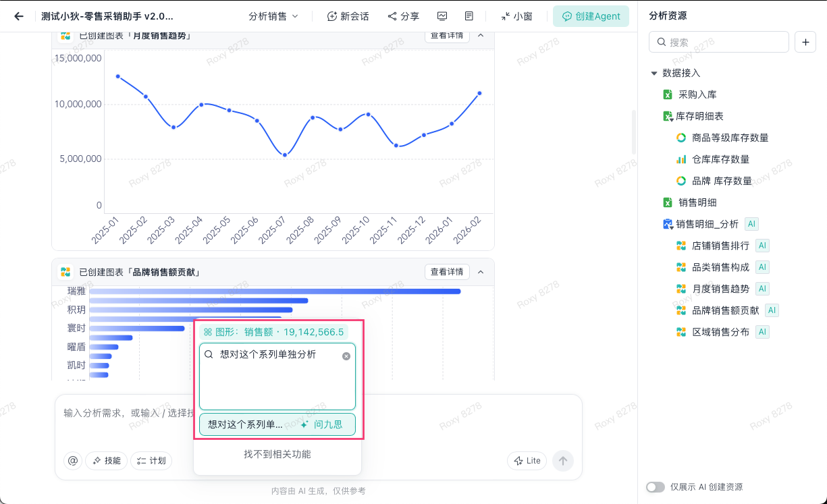The width and height of the screenshot is (827, 504).
Task: Ask 问九思 about this series
Action: [x=321, y=425]
